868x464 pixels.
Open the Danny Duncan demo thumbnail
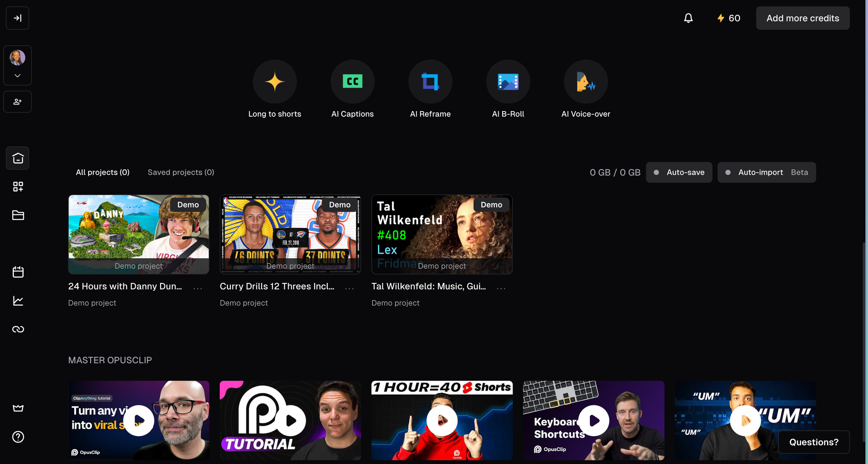138,234
